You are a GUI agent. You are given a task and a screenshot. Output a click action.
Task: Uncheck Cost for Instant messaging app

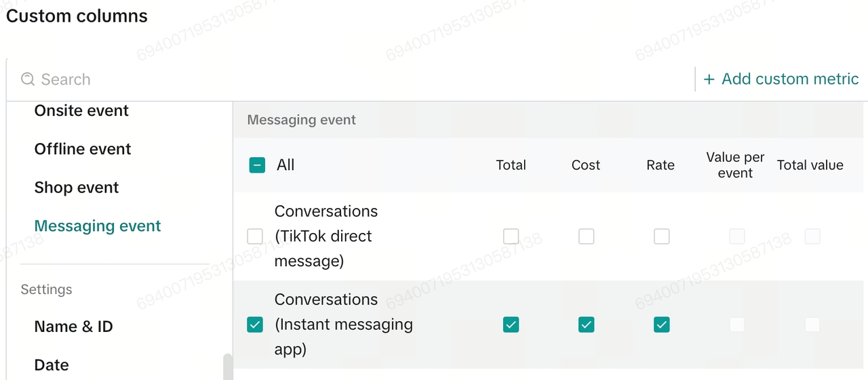click(587, 325)
